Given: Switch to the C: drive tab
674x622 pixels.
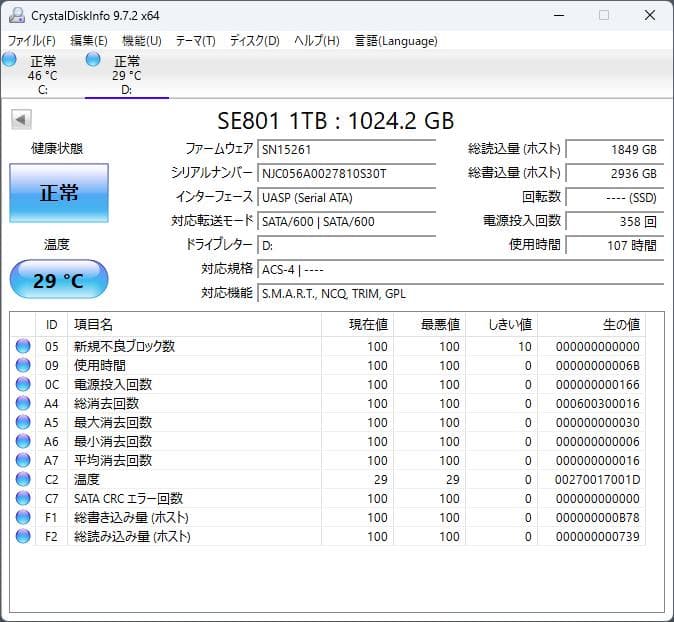Looking at the screenshot, I should tap(42, 74).
